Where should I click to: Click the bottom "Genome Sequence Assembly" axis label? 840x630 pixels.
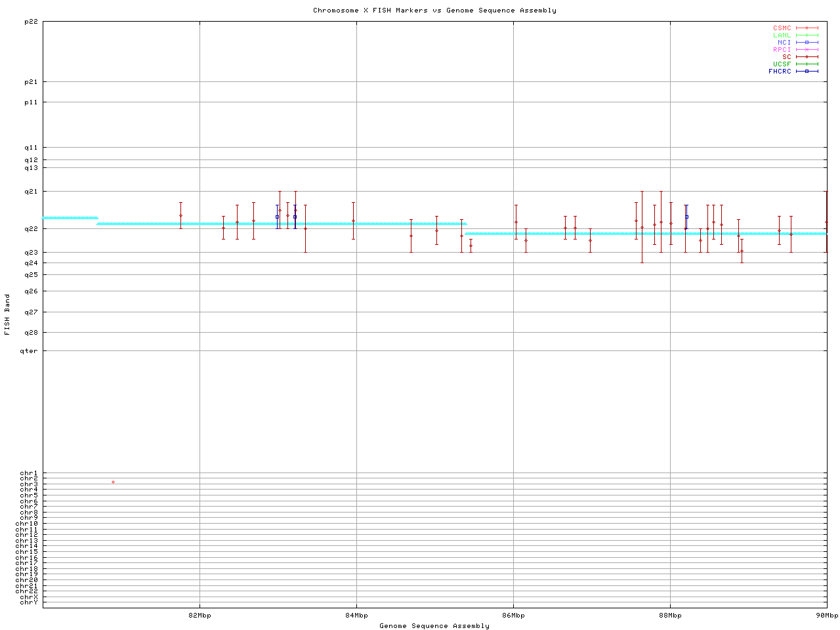point(434,626)
